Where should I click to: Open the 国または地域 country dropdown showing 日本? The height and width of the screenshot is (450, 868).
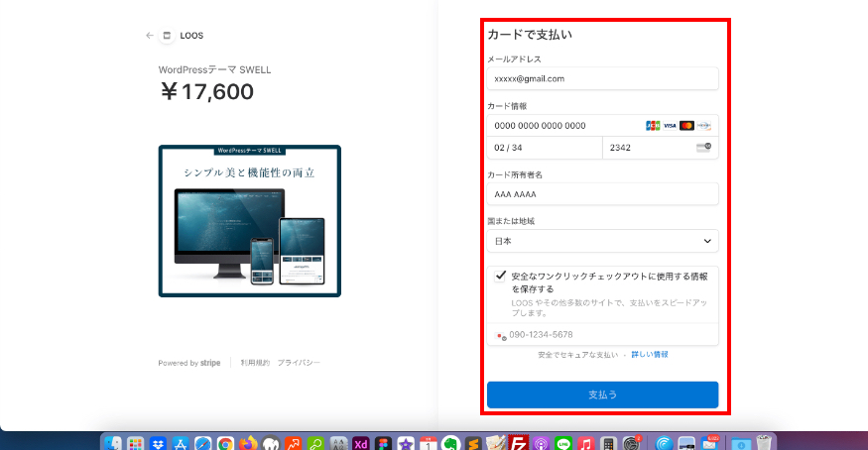[x=602, y=241]
